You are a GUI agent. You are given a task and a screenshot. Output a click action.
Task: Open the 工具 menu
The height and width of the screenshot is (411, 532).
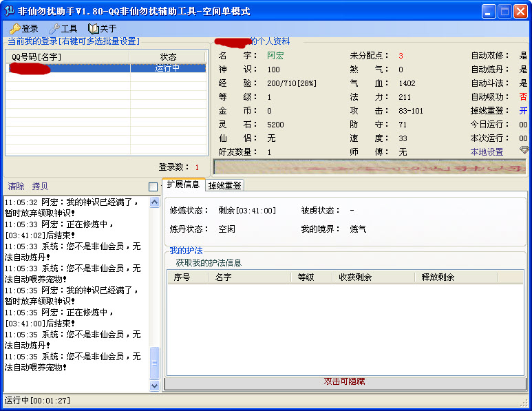pos(63,29)
